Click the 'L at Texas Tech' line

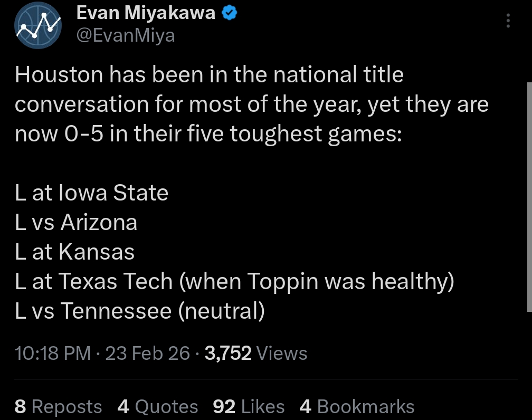point(234,281)
